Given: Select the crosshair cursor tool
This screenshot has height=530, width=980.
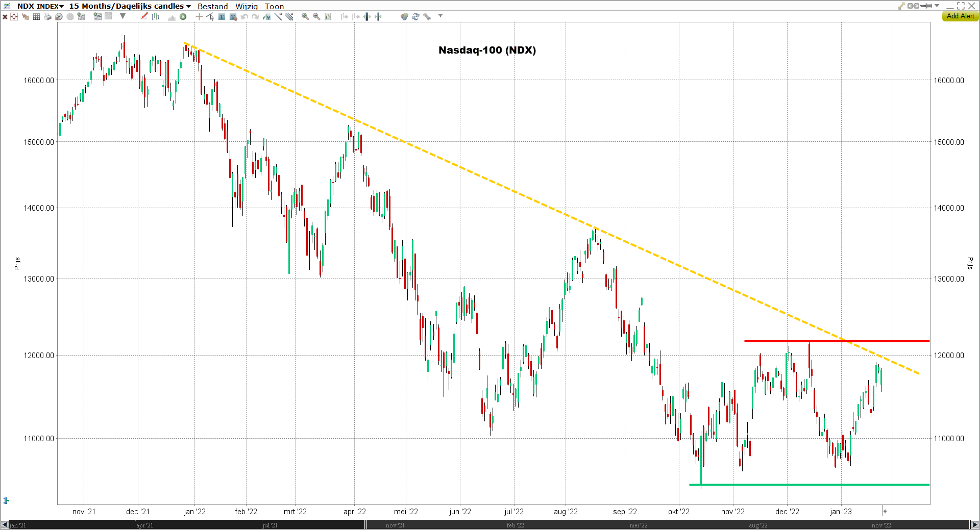Looking at the screenshot, I should click(x=199, y=17).
